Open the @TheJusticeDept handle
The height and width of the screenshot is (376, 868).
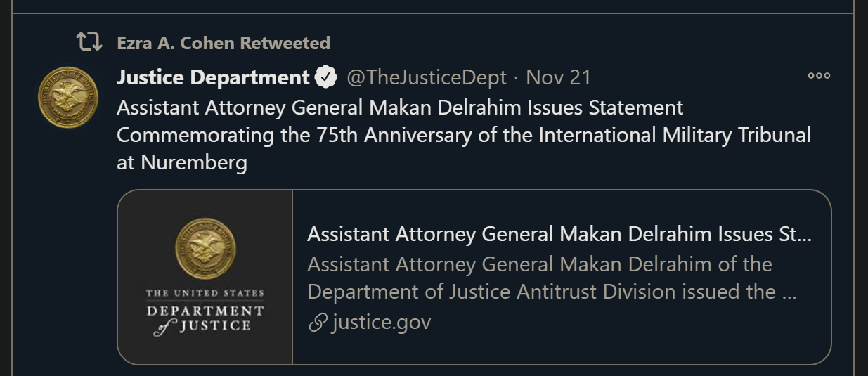(x=427, y=77)
